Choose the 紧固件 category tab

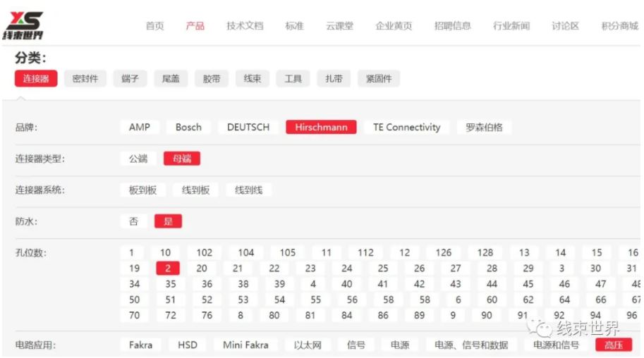click(379, 79)
